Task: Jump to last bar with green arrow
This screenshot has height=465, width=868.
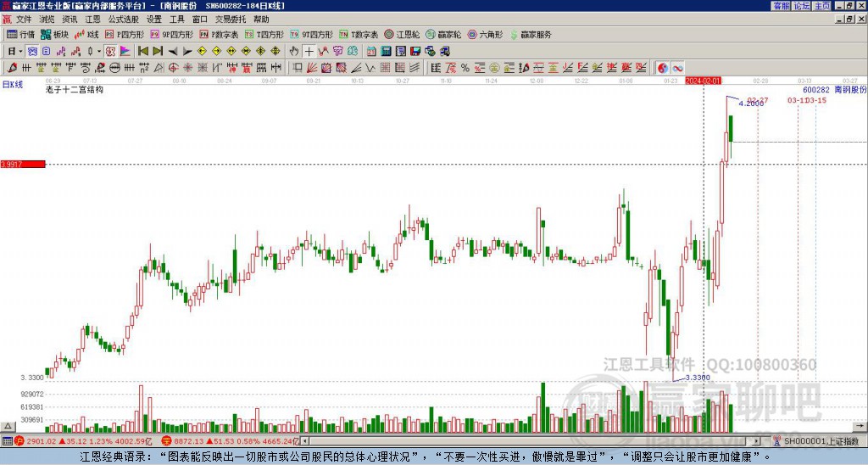Action: [x=158, y=51]
